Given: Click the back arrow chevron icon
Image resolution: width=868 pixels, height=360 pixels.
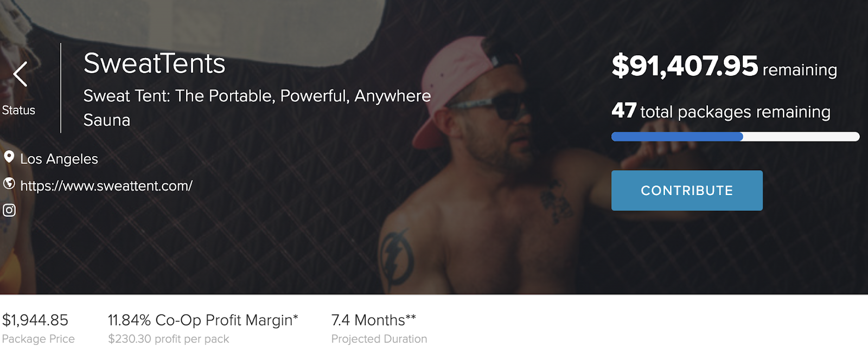Looking at the screenshot, I should coord(20,74).
